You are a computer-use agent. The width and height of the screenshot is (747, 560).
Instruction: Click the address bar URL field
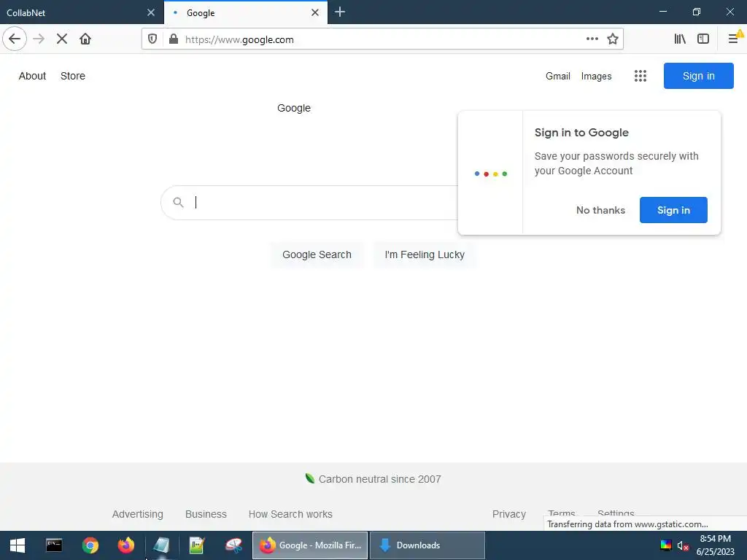381,39
